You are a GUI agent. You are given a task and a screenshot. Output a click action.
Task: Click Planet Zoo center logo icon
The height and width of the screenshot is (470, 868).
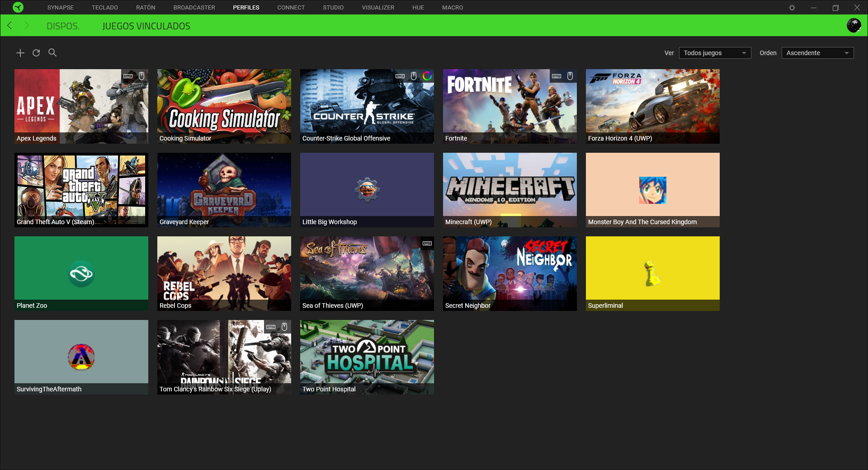[x=81, y=273]
